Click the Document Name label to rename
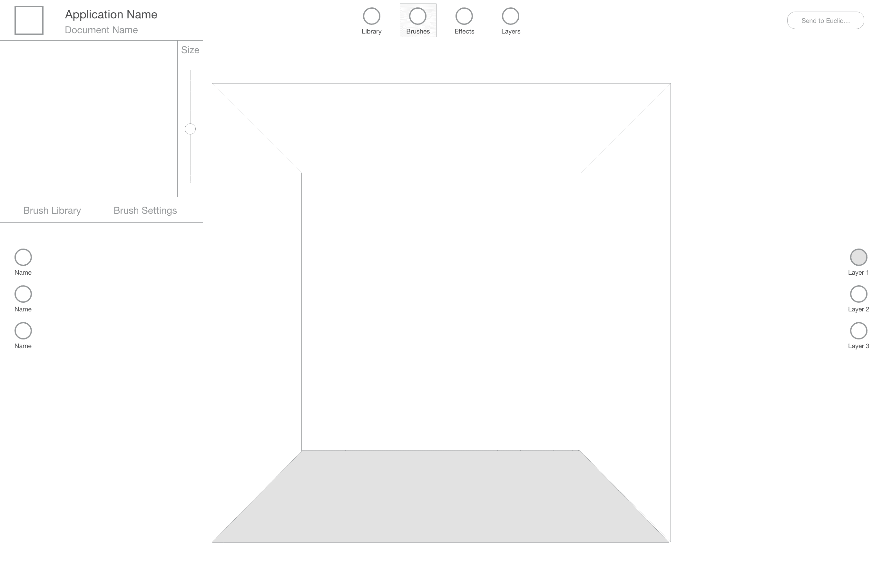 pos(101,30)
